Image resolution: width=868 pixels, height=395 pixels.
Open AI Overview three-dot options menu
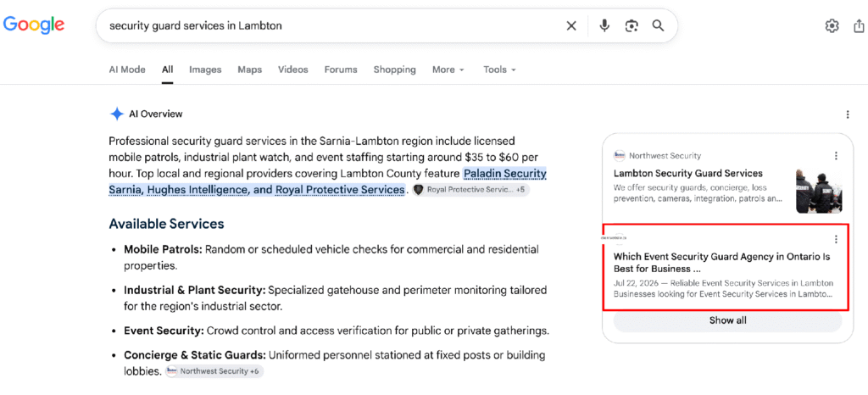pos(848,114)
